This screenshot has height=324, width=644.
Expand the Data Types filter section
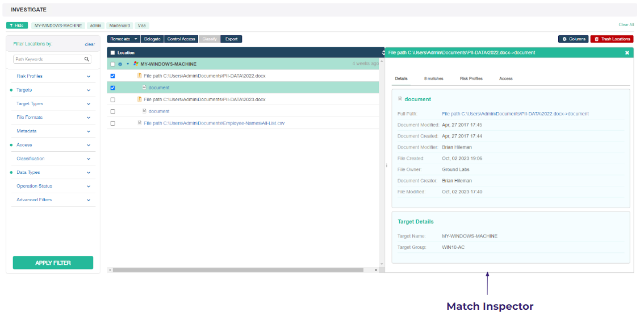click(89, 172)
